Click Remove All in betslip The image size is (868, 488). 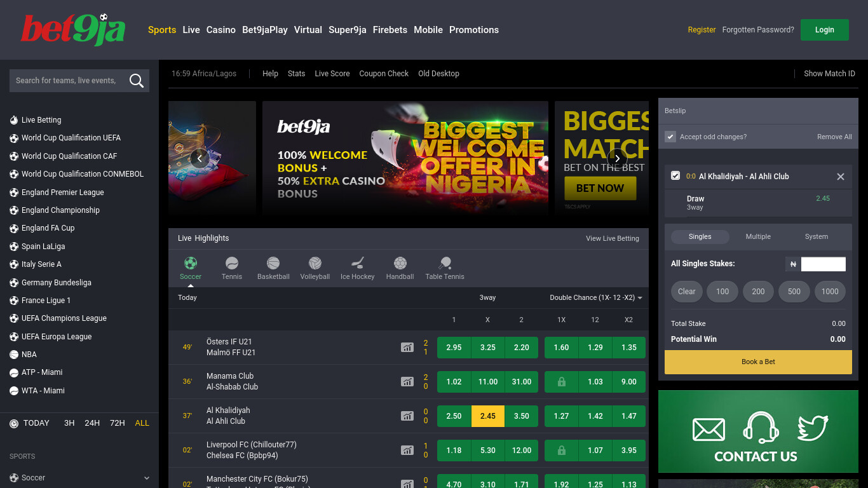834,137
